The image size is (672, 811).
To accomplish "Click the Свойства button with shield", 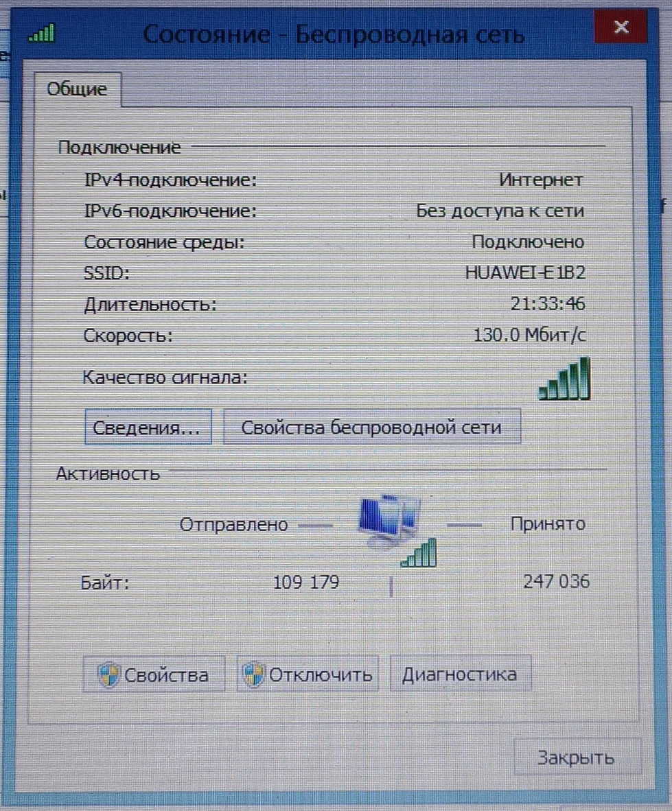I will point(154,674).
